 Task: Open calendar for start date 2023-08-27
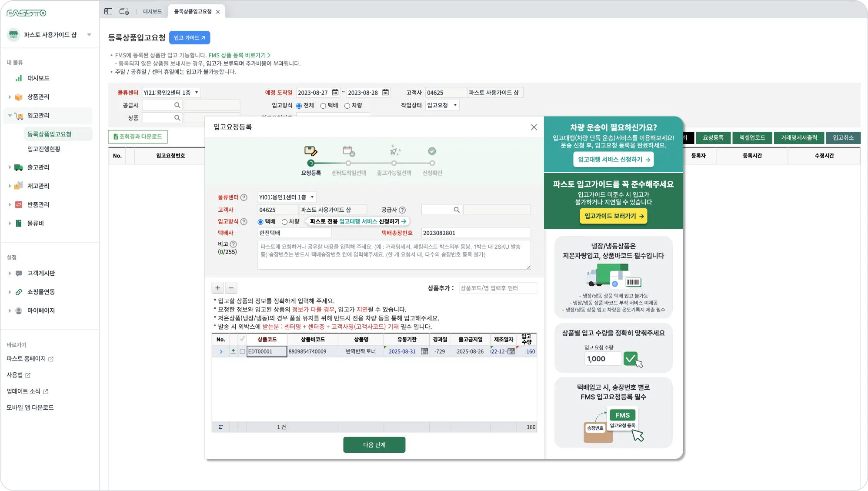(x=335, y=93)
